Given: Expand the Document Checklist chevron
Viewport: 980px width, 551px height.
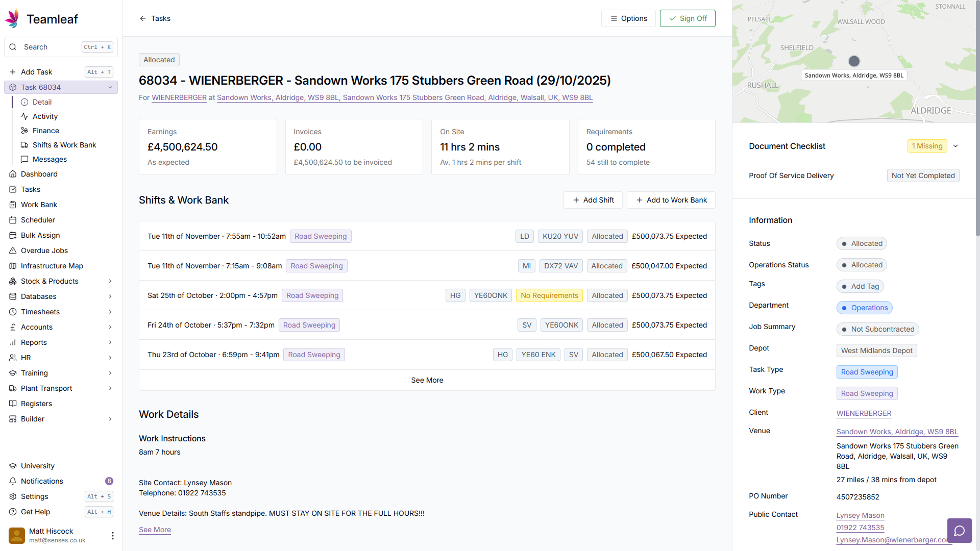Looking at the screenshot, I should [x=955, y=146].
